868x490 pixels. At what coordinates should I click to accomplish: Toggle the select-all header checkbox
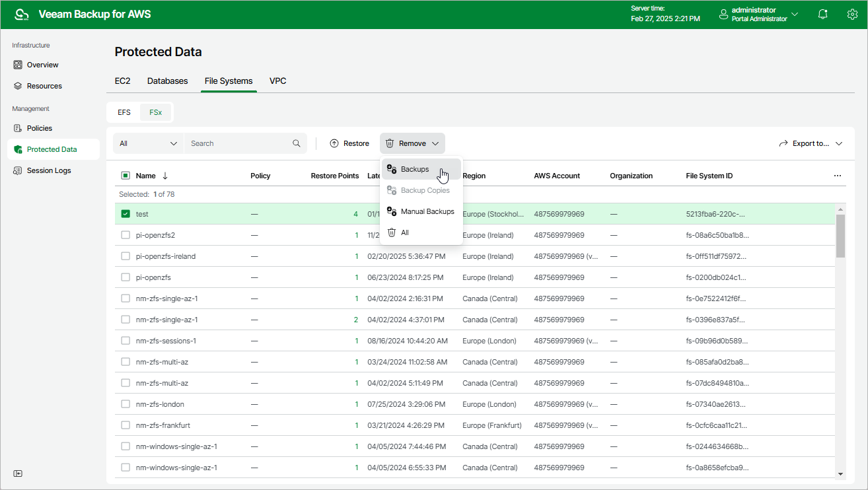point(126,176)
